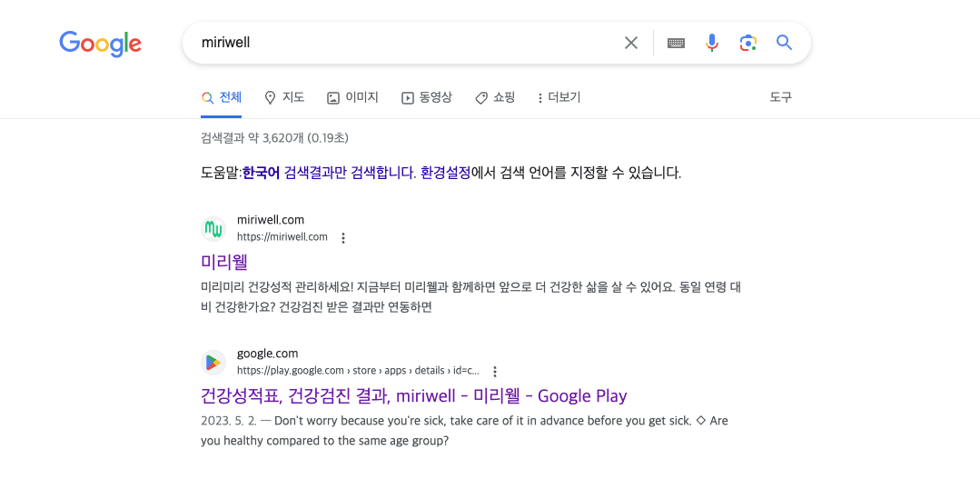Click the 미리웰 result title link
The image size is (980, 479).
pyautogui.click(x=225, y=262)
